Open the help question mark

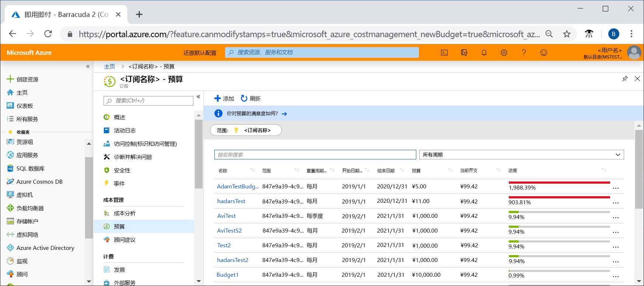coord(524,53)
